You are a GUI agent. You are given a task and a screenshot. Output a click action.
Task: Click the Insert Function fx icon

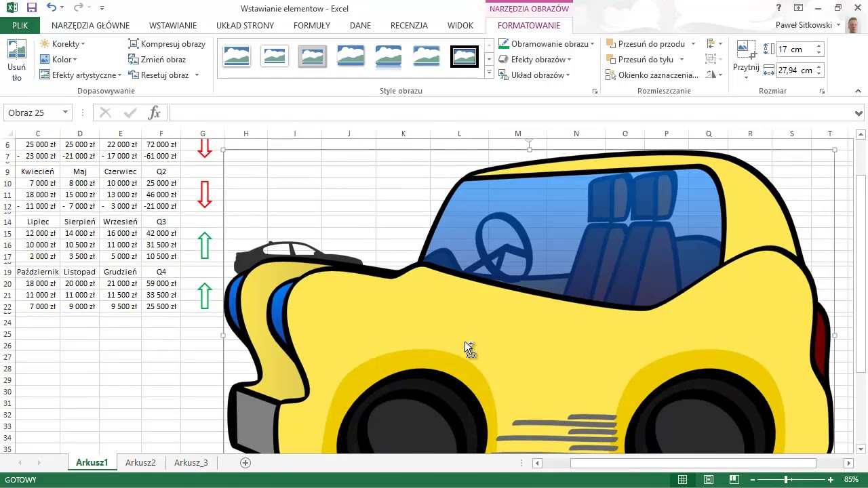(x=154, y=113)
